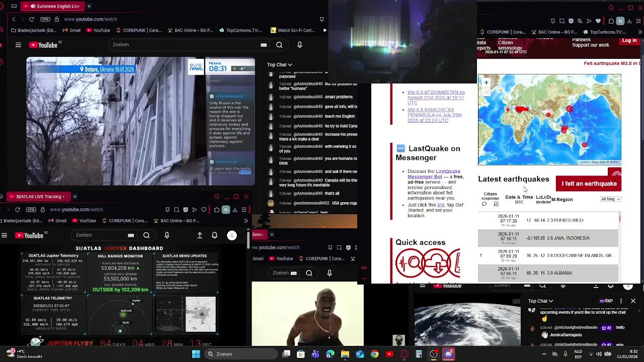
Task: Close the chat panel in bottom-right window
Action: [633, 301]
